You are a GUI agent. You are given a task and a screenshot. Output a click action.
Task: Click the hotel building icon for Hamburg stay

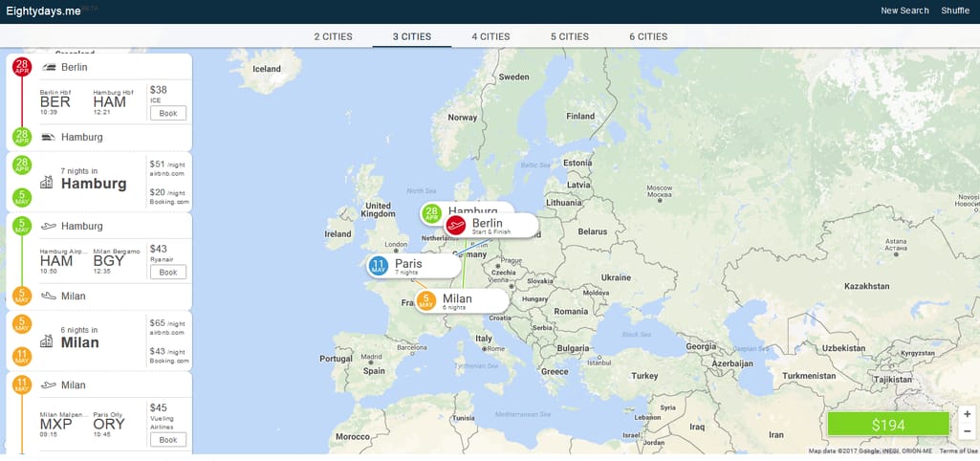[x=46, y=182]
